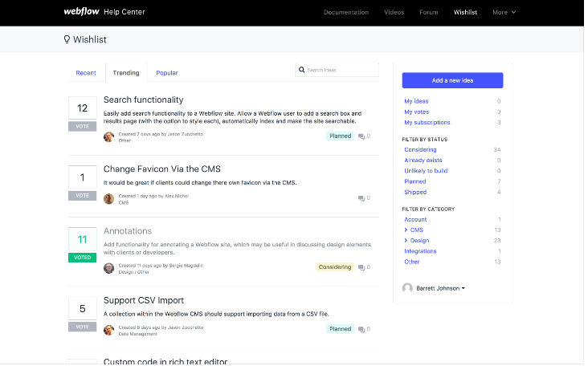This screenshot has width=588, height=370.
Task: Filter by Account category
Action: click(416, 220)
